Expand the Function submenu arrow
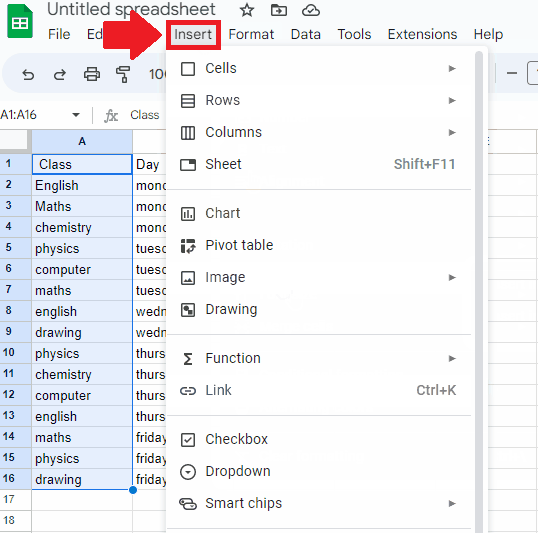 click(452, 359)
